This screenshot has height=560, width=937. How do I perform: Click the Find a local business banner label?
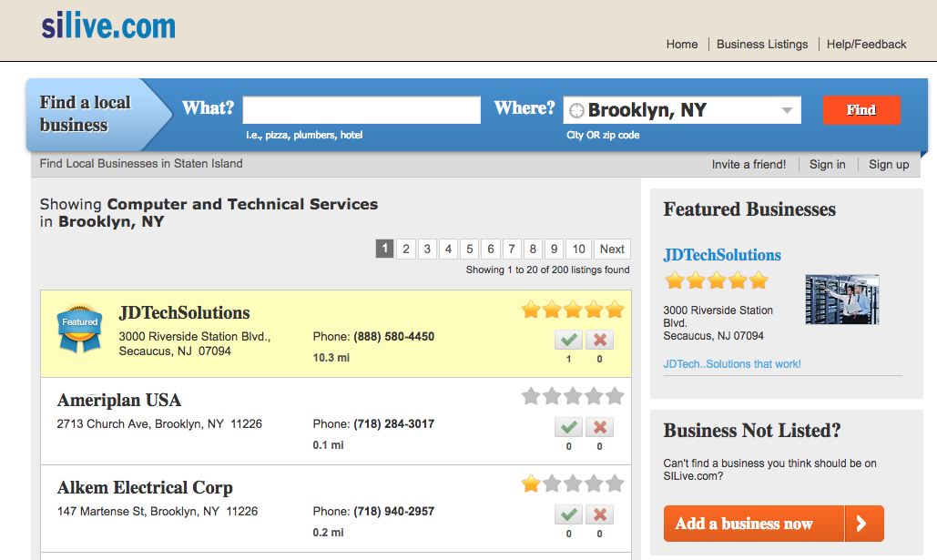click(x=85, y=114)
